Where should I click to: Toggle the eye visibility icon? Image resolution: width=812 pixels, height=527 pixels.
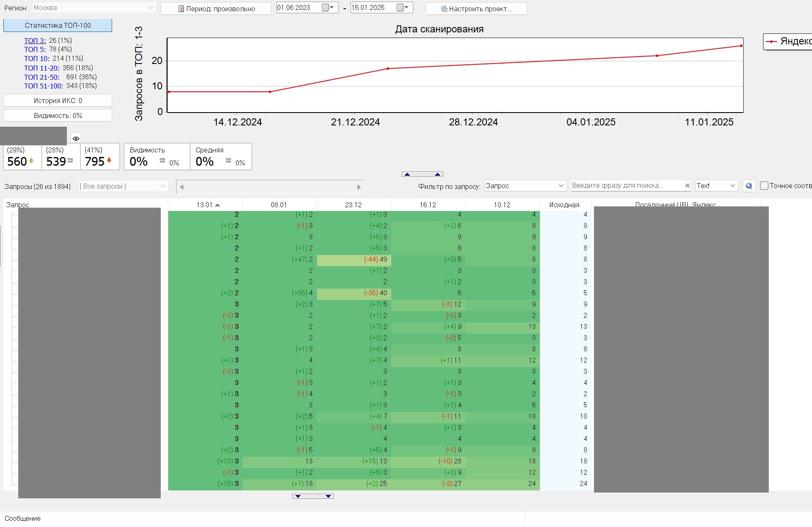(76, 138)
